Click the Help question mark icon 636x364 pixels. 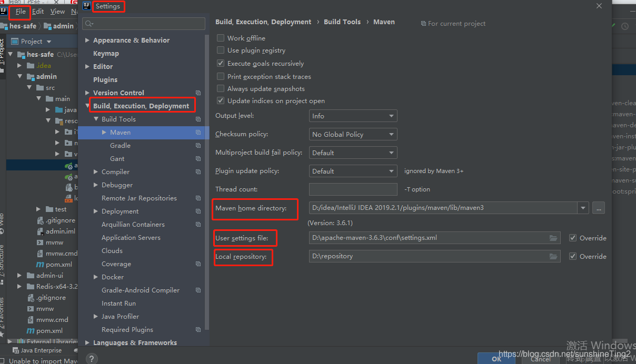point(91,359)
